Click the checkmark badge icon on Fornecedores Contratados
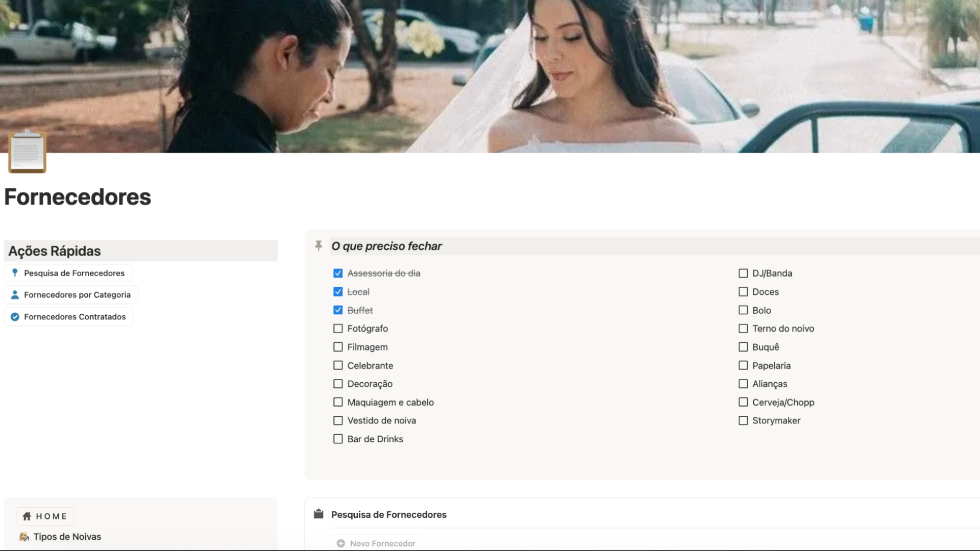 pyautogui.click(x=15, y=317)
